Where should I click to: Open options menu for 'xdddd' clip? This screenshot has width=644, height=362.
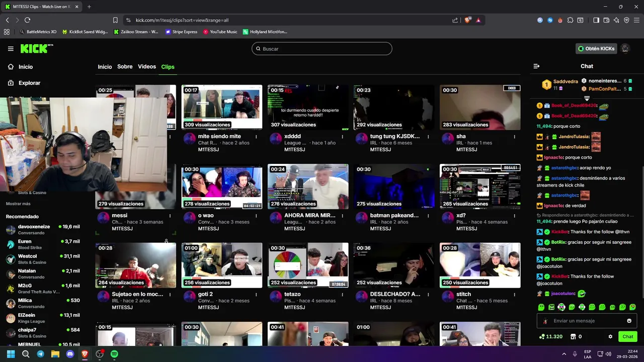click(342, 136)
